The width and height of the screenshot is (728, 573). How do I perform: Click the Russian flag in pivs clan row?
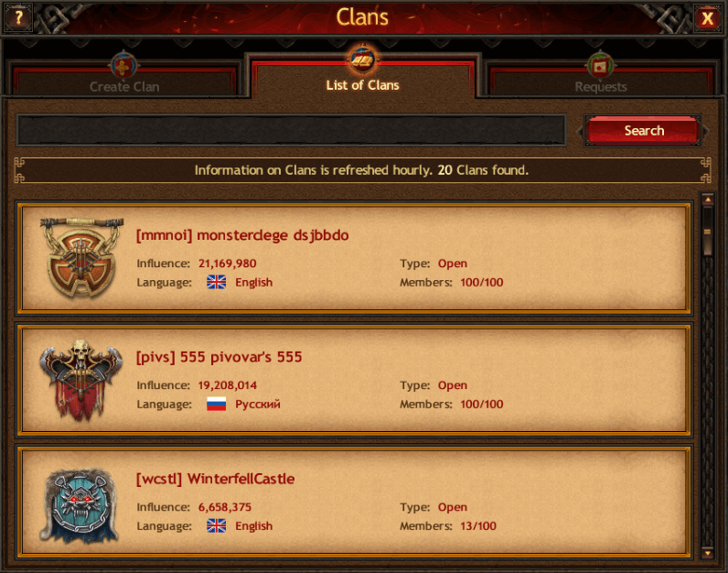(217, 404)
